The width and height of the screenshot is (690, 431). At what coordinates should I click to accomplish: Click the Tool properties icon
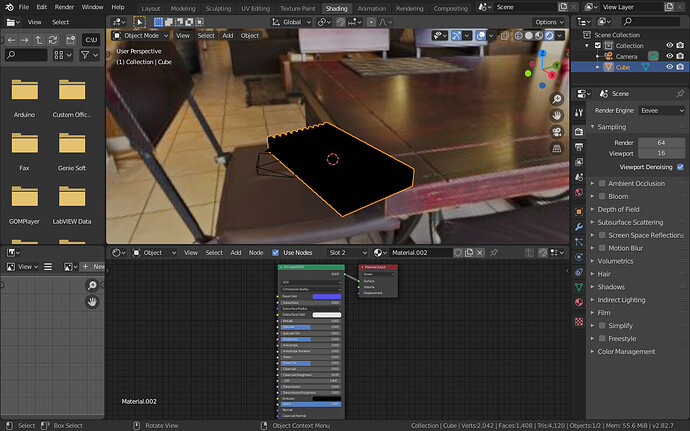tap(579, 113)
